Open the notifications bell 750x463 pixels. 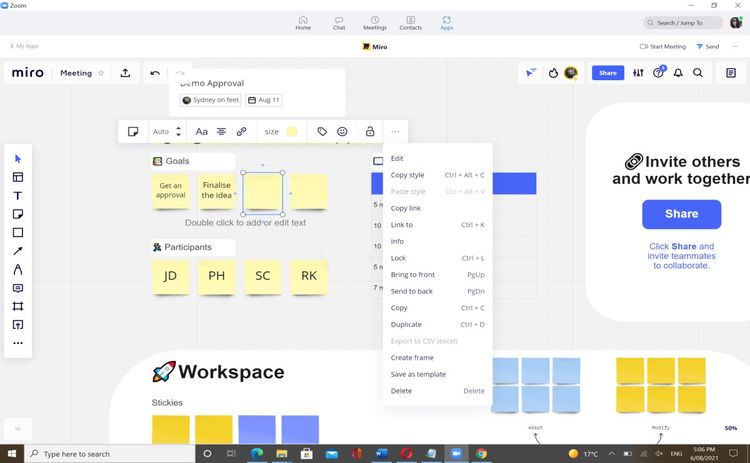pyautogui.click(x=678, y=73)
